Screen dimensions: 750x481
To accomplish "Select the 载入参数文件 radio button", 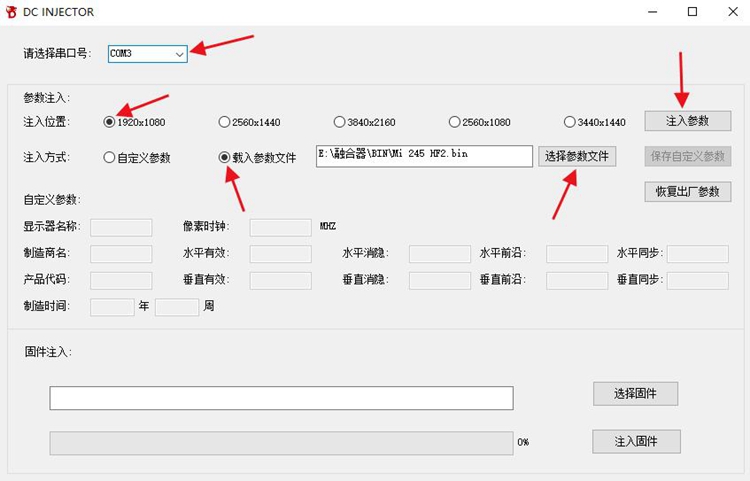I will pos(224,157).
